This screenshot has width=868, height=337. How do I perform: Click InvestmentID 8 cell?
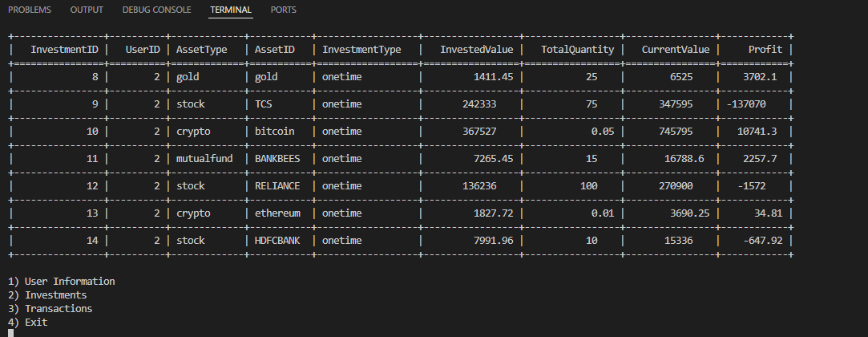pos(95,77)
